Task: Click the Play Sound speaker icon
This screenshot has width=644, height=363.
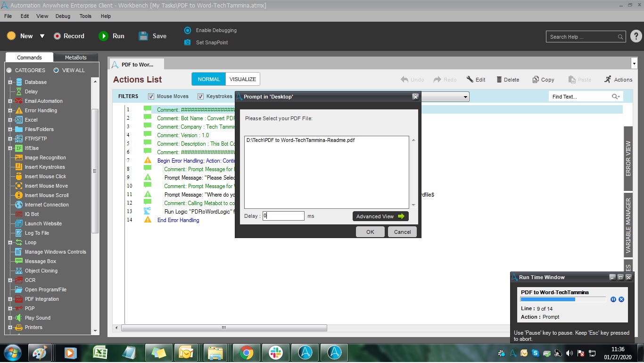Action: click(19, 318)
